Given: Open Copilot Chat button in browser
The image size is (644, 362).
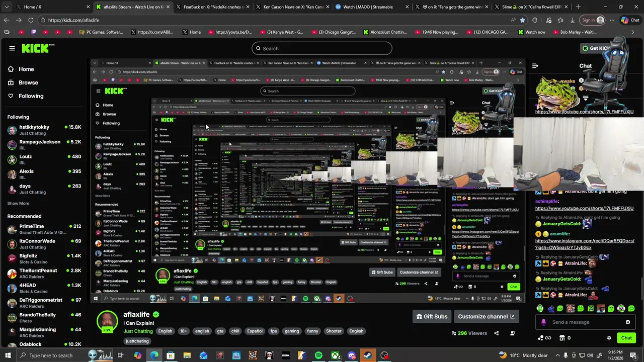Looking at the screenshot, I should [630, 20].
